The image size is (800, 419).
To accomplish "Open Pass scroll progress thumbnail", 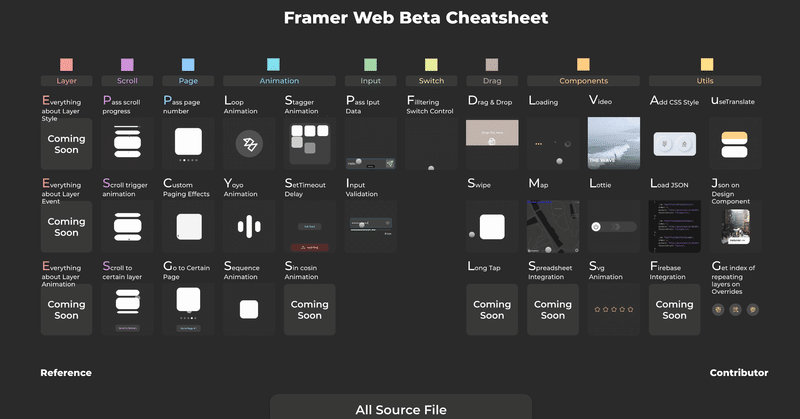I will 127,143.
